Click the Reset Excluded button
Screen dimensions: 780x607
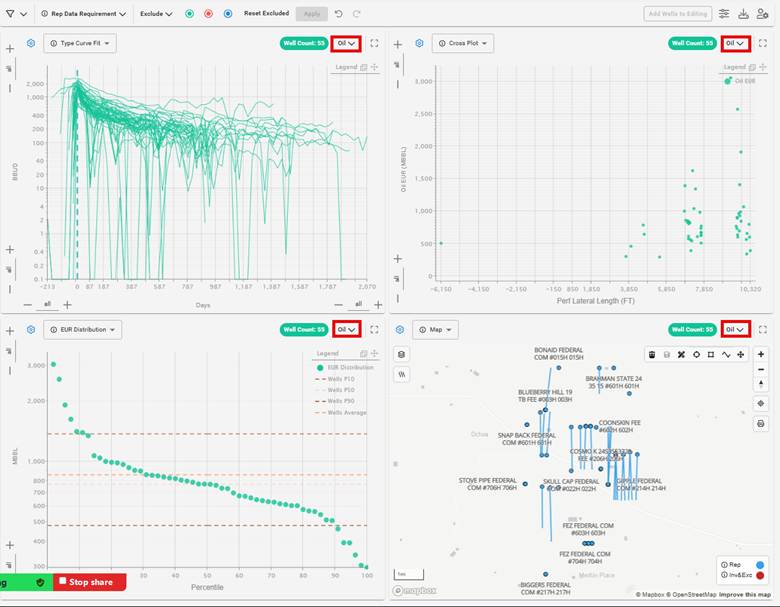click(x=266, y=14)
